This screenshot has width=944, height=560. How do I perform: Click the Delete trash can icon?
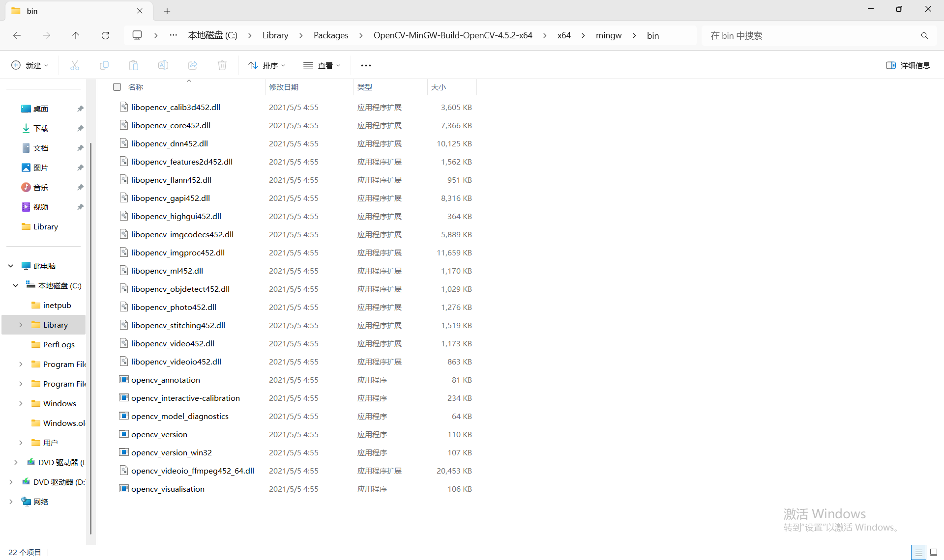coord(222,65)
